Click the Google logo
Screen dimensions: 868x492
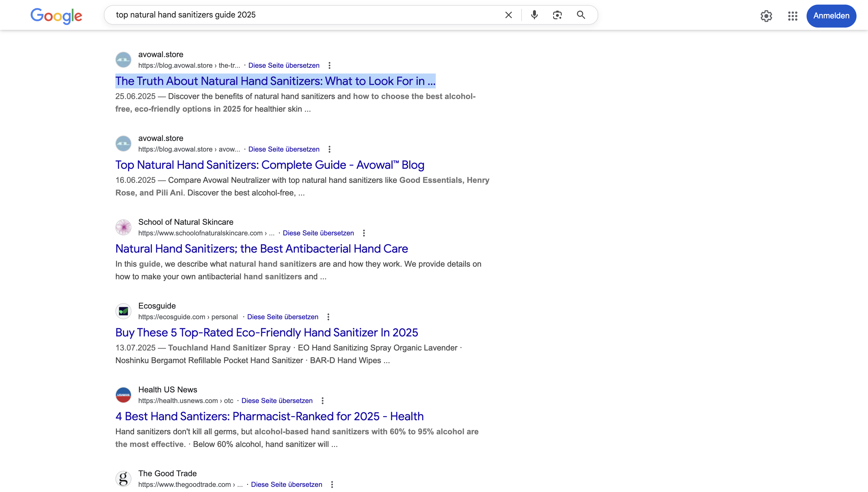pyautogui.click(x=56, y=16)
